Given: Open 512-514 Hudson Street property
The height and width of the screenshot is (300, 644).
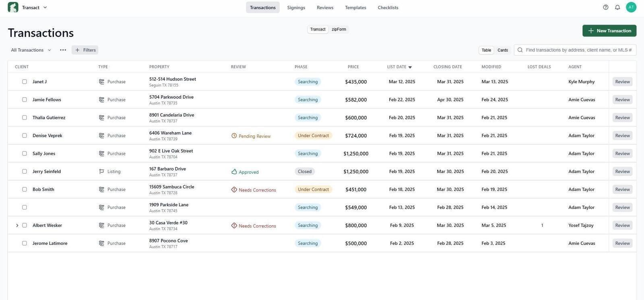Looking at the screenshot, I should click(173, 79).
